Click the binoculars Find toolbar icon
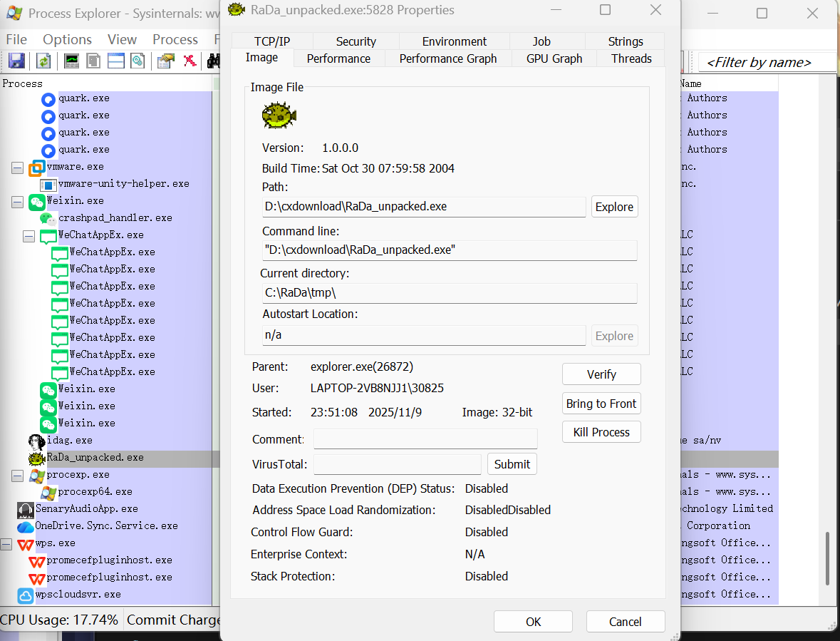The width and height of the screenshot is (840, 641). coord(214,61)
